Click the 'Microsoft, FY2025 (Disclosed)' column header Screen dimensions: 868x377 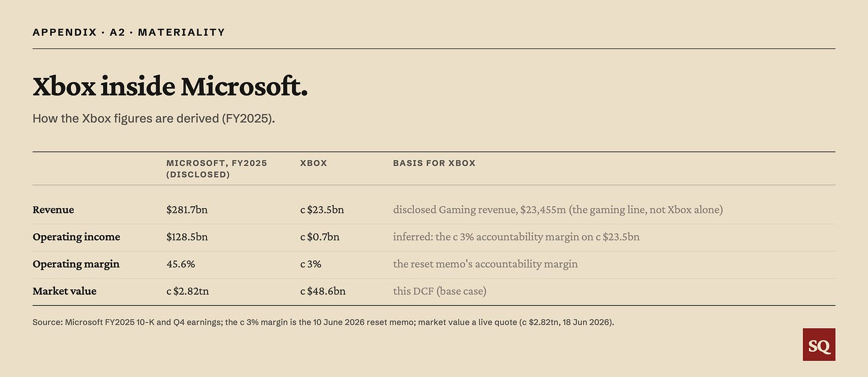tap(216, 169)
